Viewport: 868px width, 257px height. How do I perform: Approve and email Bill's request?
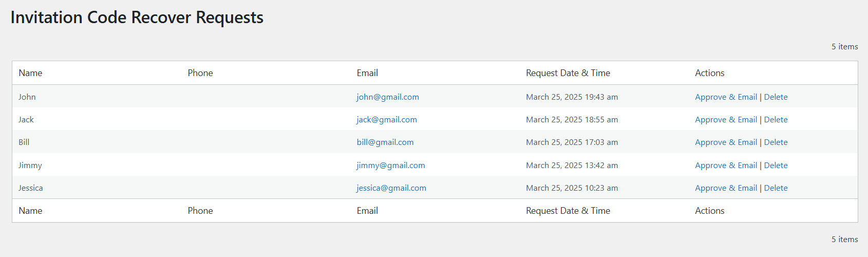click(x=726, y=142)
